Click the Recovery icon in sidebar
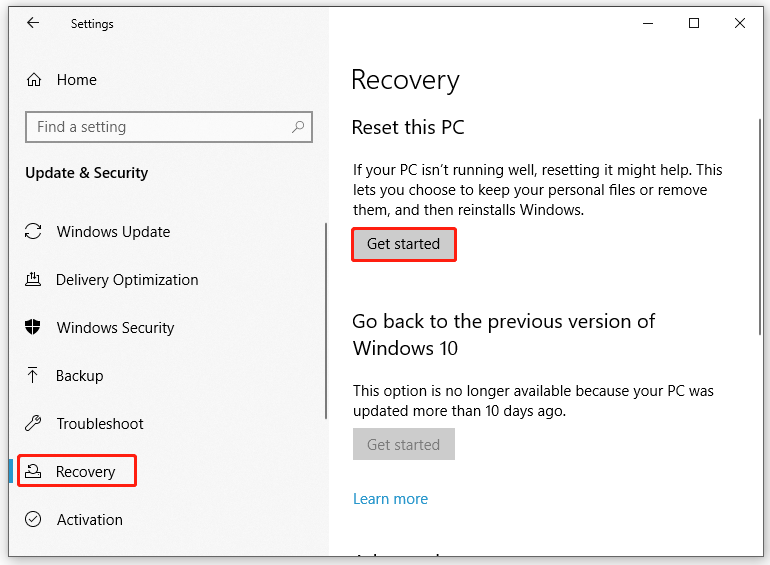 pyautogui.click(x=34, y=472)
